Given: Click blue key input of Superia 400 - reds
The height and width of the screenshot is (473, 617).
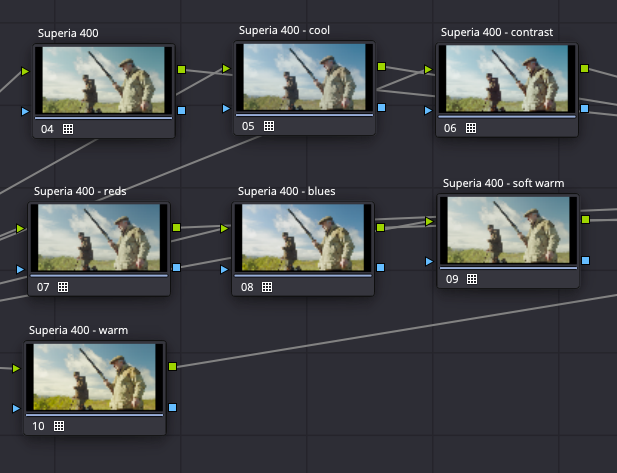Looking at the screenshot, I should 21,269.
